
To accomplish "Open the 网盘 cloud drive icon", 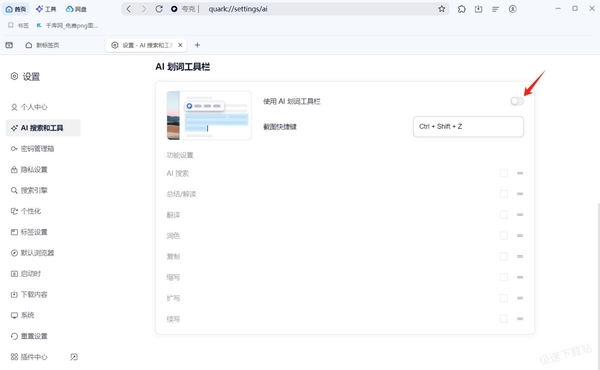I will coord(76,9).
